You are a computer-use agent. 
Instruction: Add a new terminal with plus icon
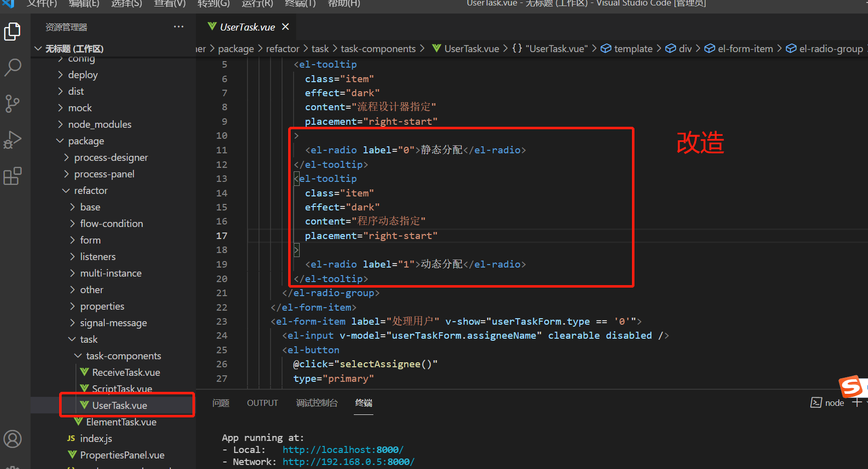(x=857, y=402)
